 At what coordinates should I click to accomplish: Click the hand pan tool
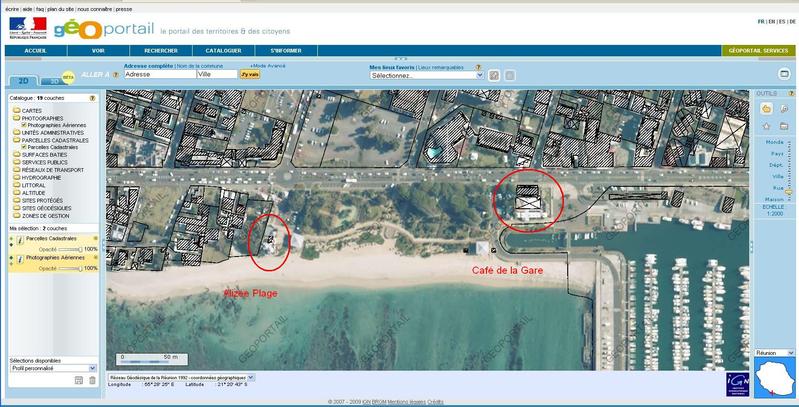pyautogui.click(x=766, y=108)
